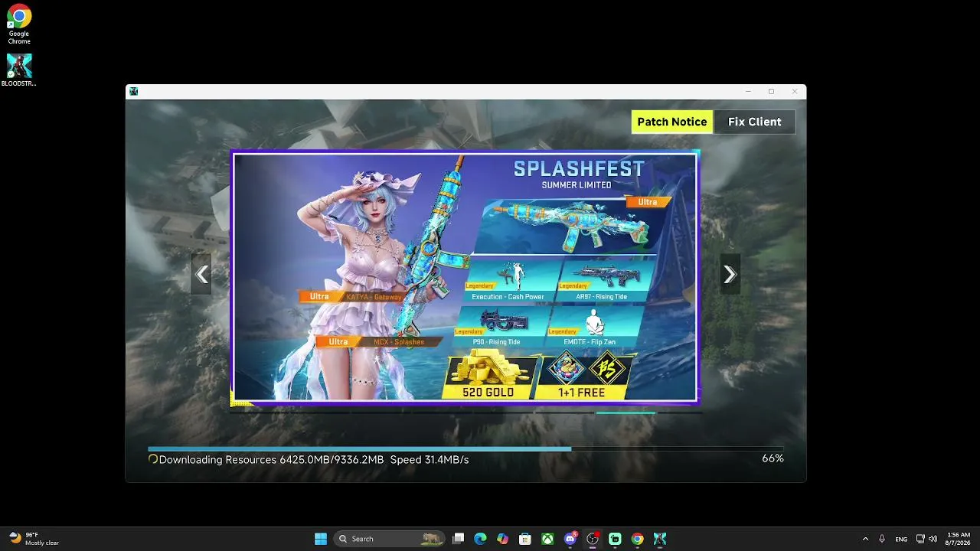
Task: Click the Execution - Cash Power item
Action: [x=511, y=282]
